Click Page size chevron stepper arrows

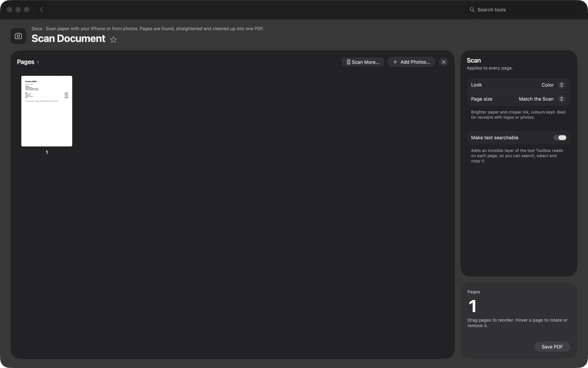click(562, 99)
